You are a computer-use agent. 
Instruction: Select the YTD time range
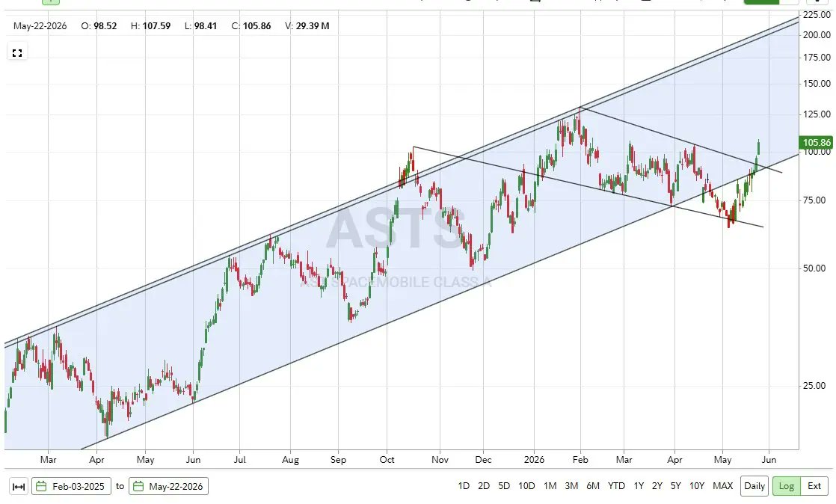point(616,486)
